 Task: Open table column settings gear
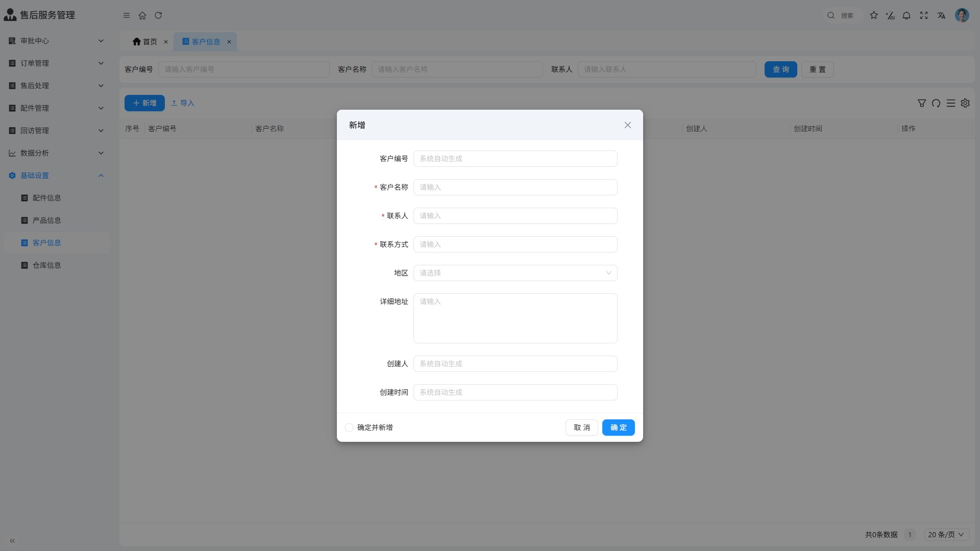[965, 103]
